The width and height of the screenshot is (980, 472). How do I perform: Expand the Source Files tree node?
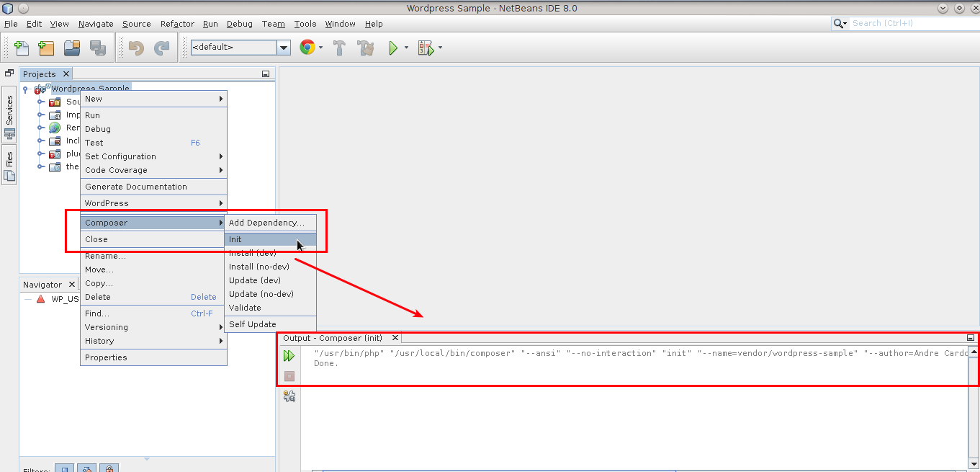41,102
